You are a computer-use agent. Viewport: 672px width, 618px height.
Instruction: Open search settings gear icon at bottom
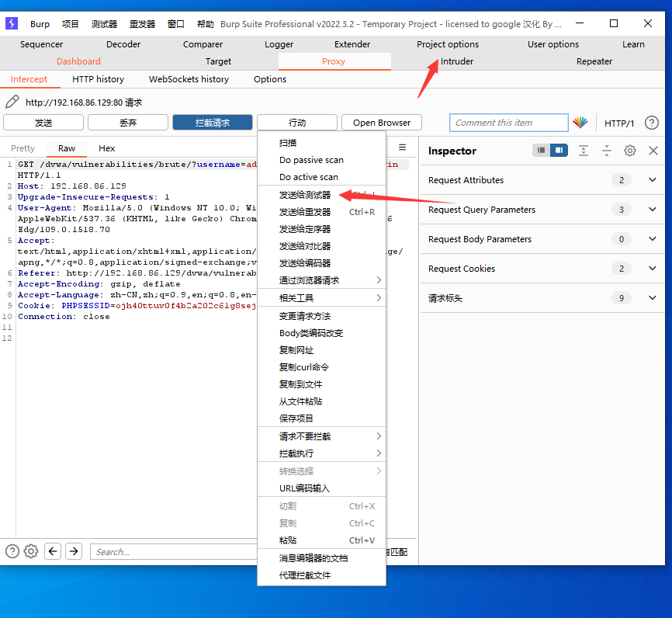click(31, 551)
